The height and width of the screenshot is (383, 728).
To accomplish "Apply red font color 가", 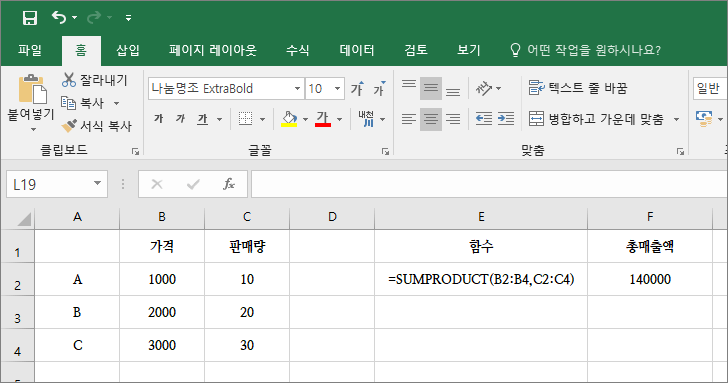I will point(323,119).
